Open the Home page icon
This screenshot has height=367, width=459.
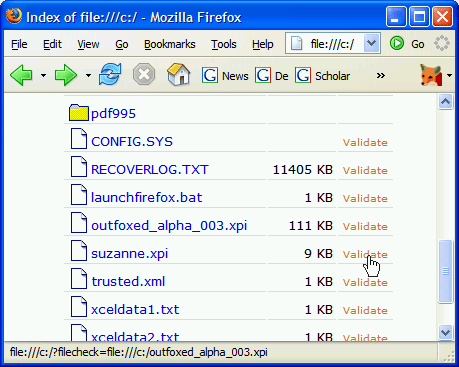click(179, 75)
